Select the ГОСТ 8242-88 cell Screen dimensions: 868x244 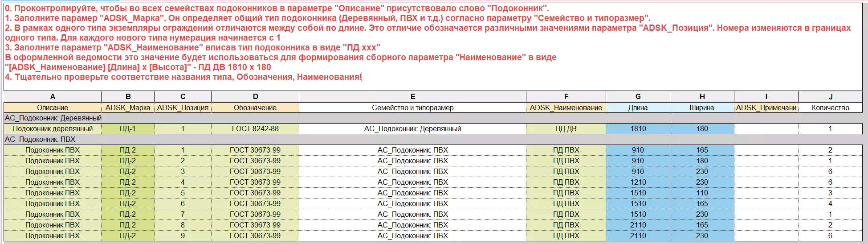255,128
